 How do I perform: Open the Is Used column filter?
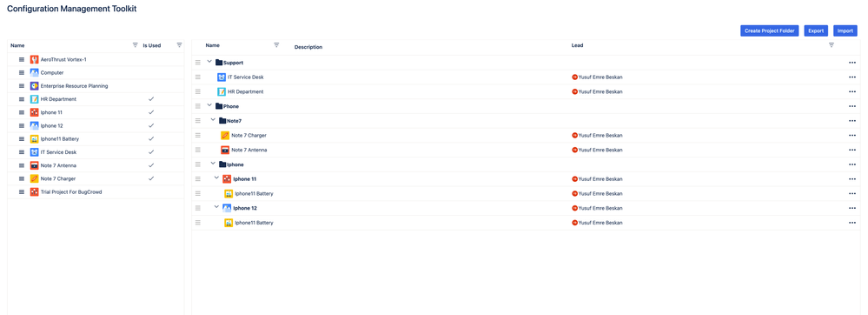point(179,45)
